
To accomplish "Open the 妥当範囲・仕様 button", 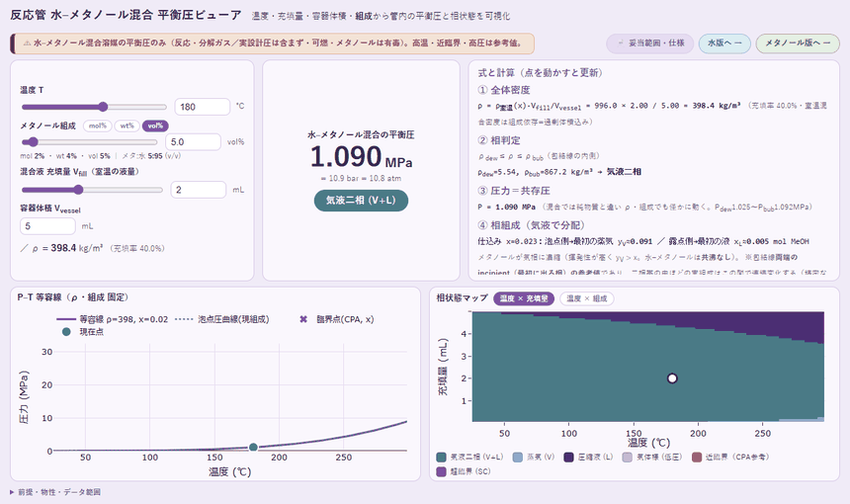I will pyautogui.click(x=650, y=43).
